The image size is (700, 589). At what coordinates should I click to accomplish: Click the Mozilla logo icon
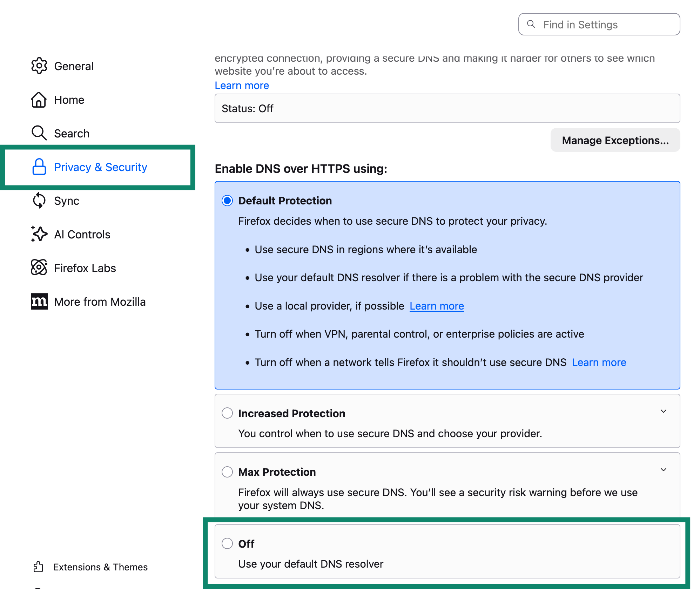(x=39, y=302)
